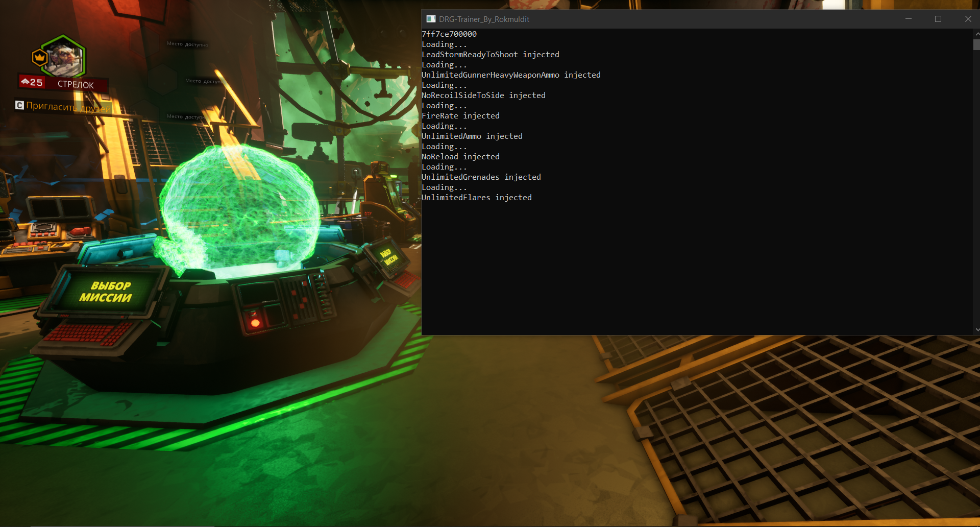980x527 pixels.
Task: Maximize the DRG-Trainer console window
Action: [x=938, y=19]
